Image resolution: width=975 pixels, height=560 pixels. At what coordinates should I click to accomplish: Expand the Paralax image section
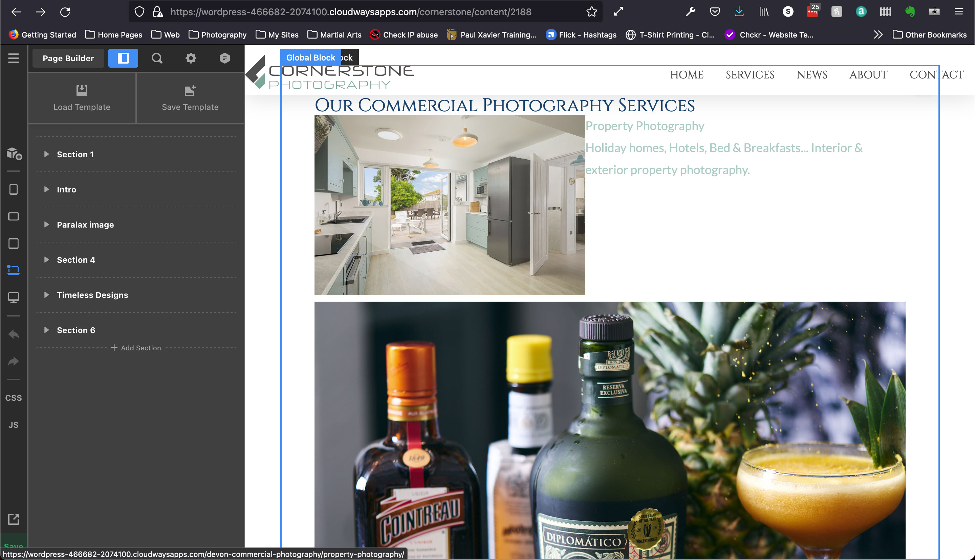coord(46,225)
